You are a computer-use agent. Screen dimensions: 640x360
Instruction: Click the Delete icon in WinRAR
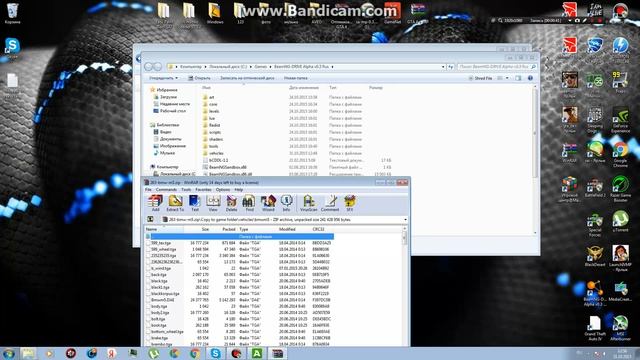[x=231, y=203]
